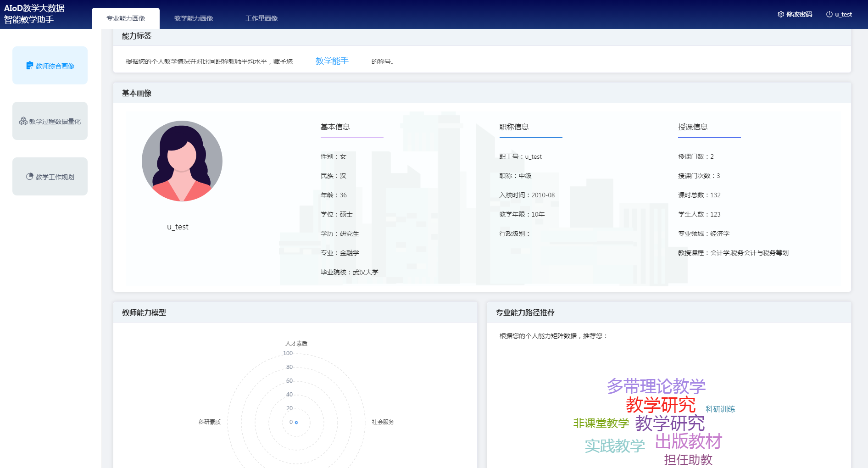Select the 非课堂教学 word cloud item

(601, 423)
